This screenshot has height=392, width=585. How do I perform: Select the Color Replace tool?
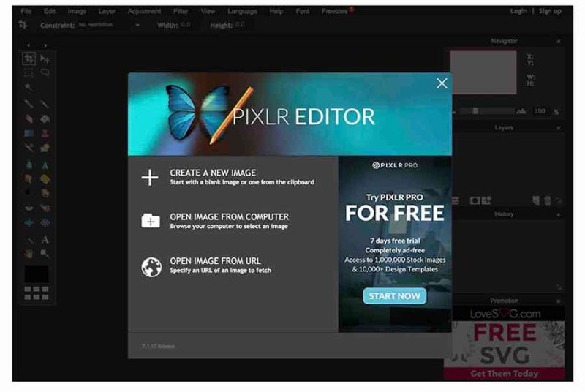tap(29, 148)
